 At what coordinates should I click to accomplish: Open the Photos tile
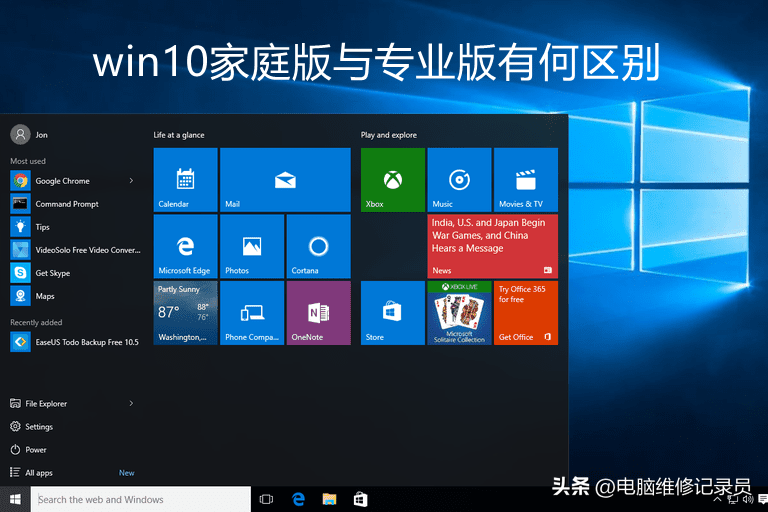pyautogui.click(x=252, y=246)
